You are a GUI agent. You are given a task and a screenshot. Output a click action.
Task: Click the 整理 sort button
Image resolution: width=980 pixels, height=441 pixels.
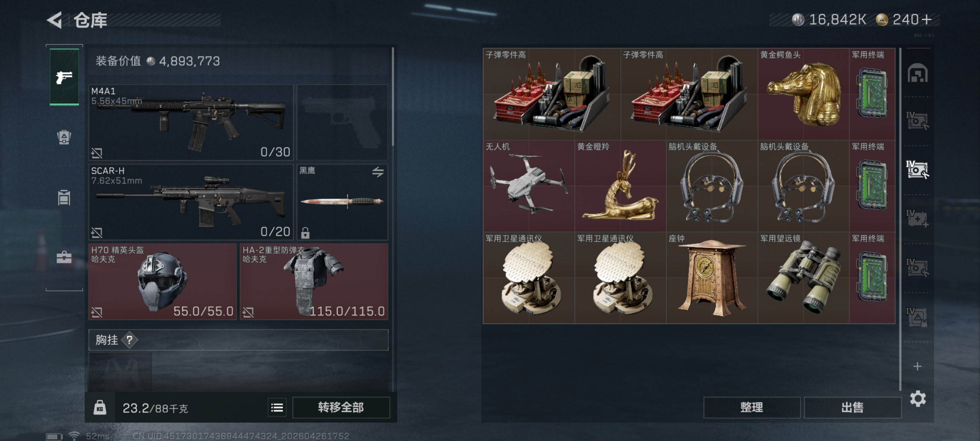click(751, 407)
